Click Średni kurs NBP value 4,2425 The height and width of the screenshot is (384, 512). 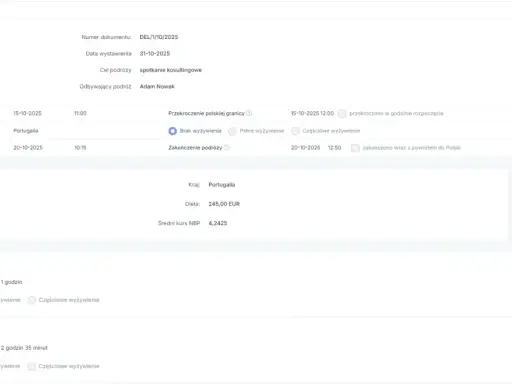(218, 223)
